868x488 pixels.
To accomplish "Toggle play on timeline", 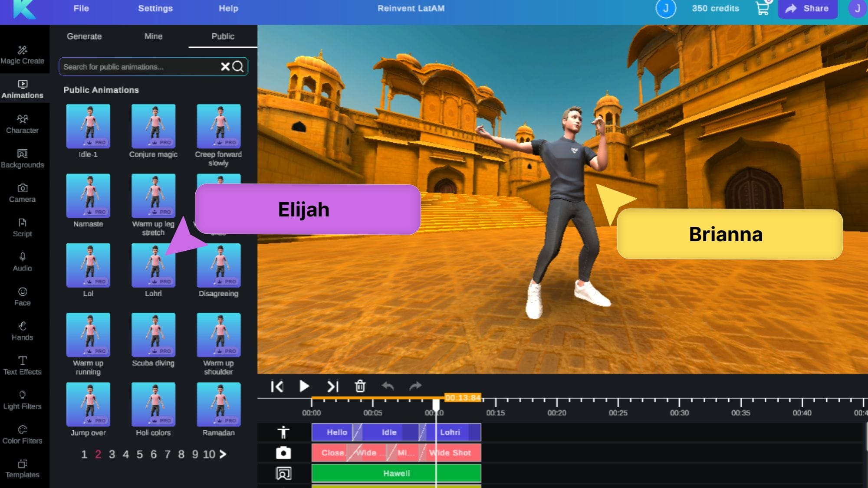I will (305, 386).
